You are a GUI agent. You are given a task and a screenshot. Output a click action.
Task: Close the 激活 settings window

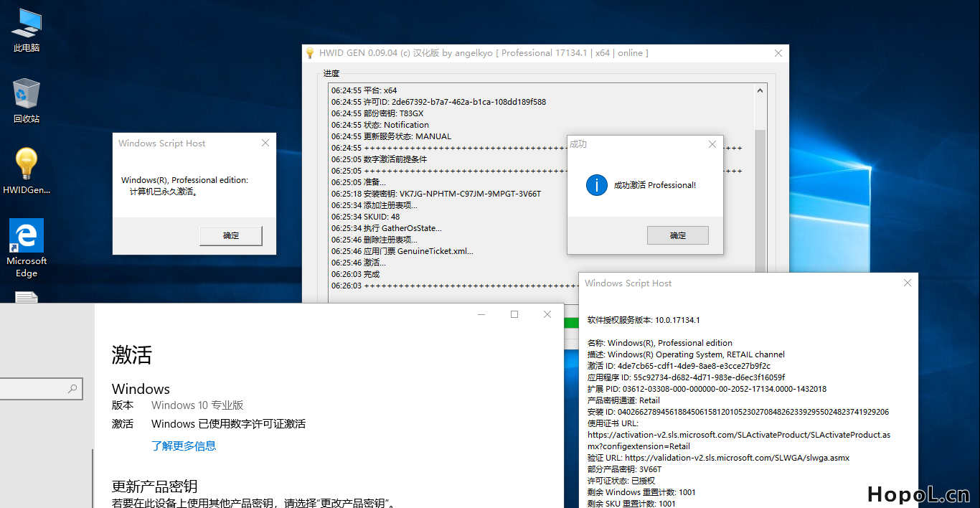point(547,314)
